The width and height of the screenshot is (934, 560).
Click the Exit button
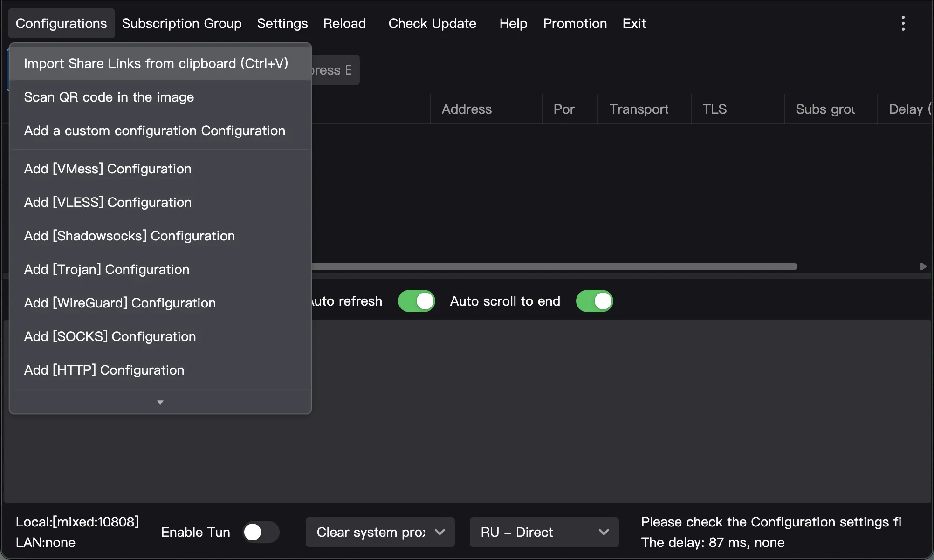(x=634, y=23)
